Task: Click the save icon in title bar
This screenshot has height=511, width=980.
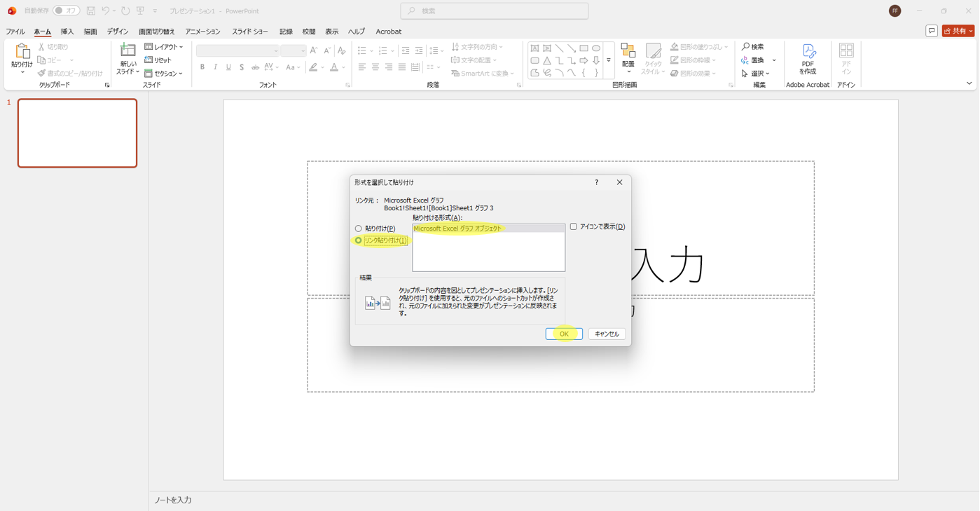Action: [x=91, y=11]
